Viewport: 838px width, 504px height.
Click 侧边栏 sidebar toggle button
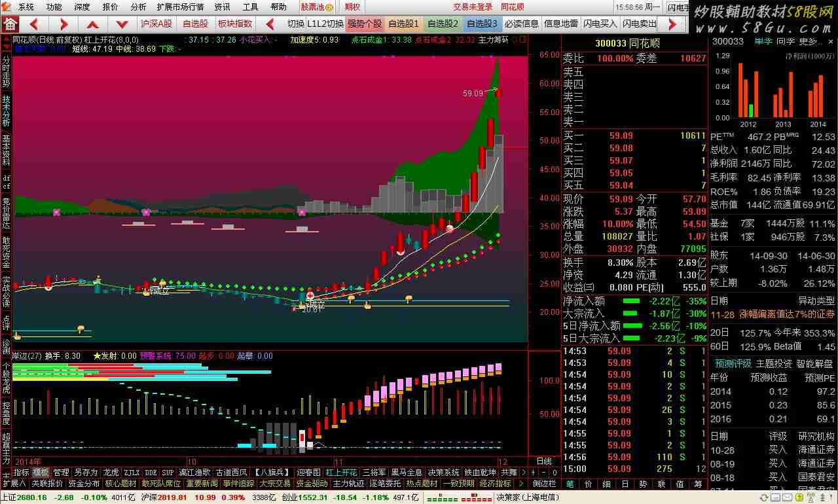point(545,484)
